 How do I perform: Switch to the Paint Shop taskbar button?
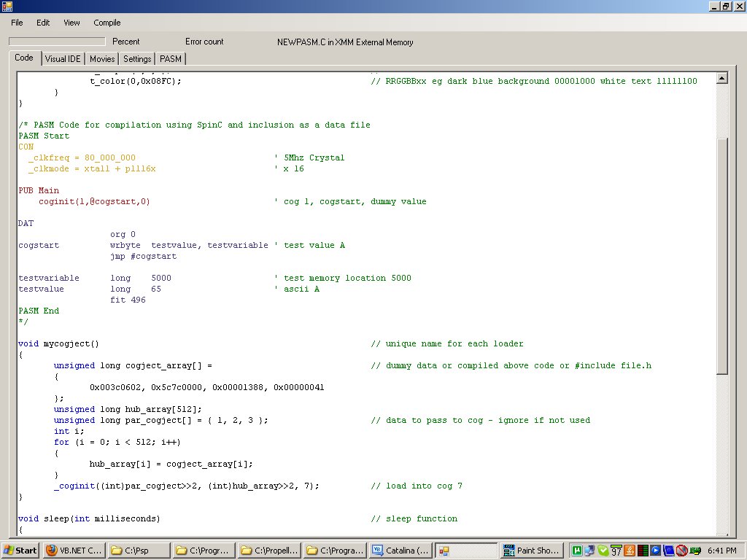click(532, 551)
